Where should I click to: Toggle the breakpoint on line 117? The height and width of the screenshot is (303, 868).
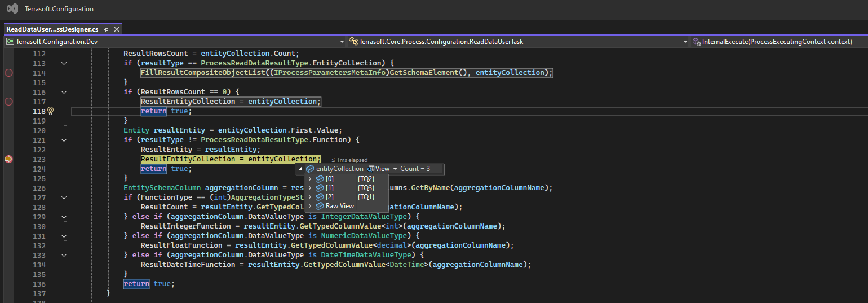click(x=8, y=102)
